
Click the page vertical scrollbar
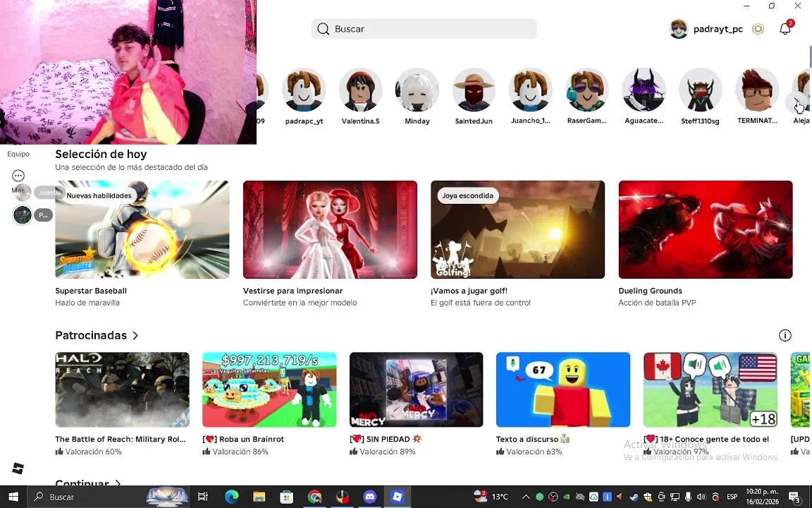[x=809, y=57]
